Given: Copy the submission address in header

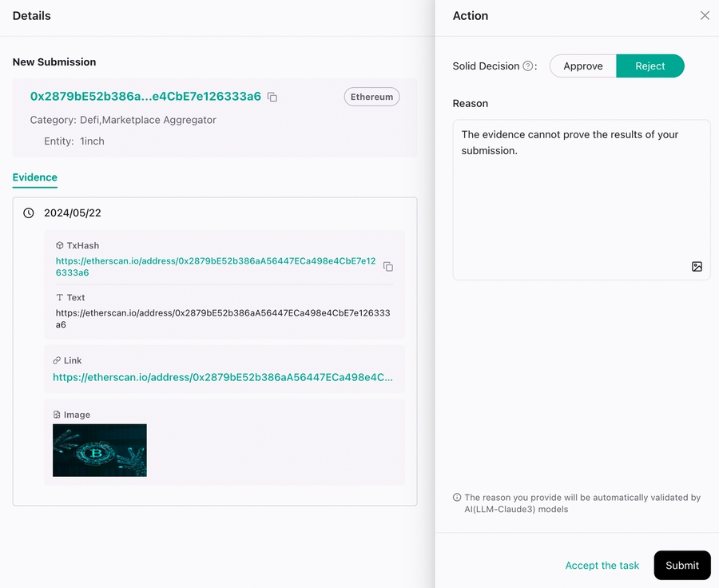Looking at the screenshot, I should [x=272, y=97].
